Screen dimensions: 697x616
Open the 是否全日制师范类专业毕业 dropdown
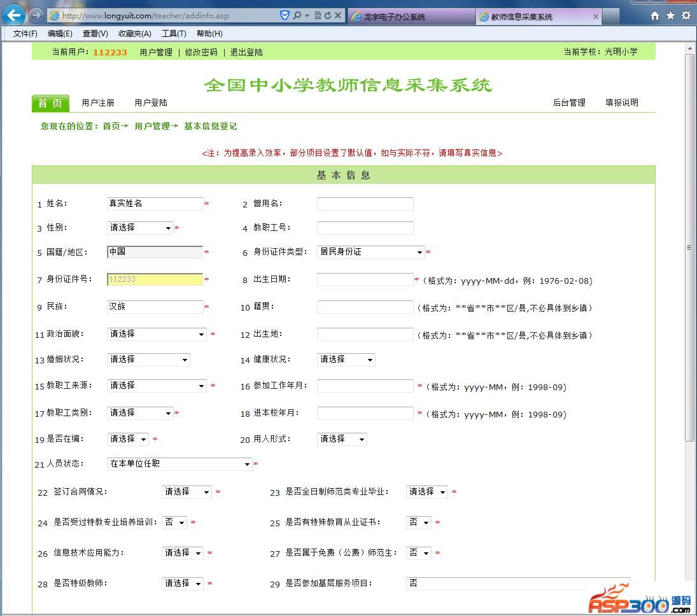(x=426, y=492)
